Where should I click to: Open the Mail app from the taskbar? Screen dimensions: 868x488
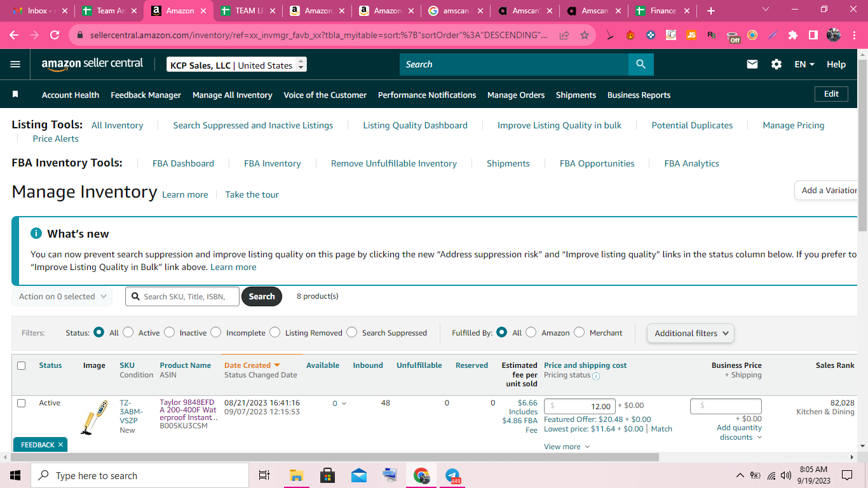click(359, 475)
